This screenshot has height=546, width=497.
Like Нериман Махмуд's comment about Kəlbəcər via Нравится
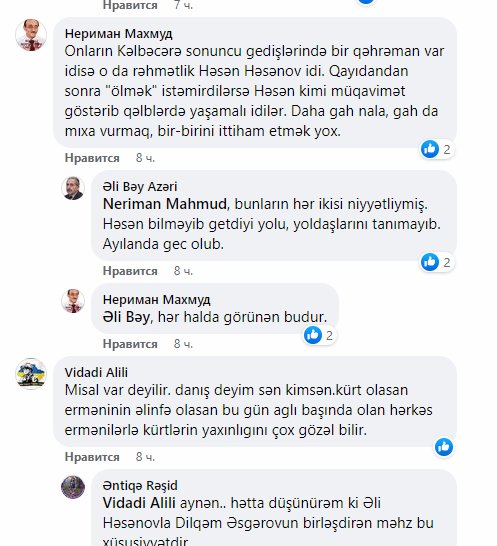[x=92, y=158]
